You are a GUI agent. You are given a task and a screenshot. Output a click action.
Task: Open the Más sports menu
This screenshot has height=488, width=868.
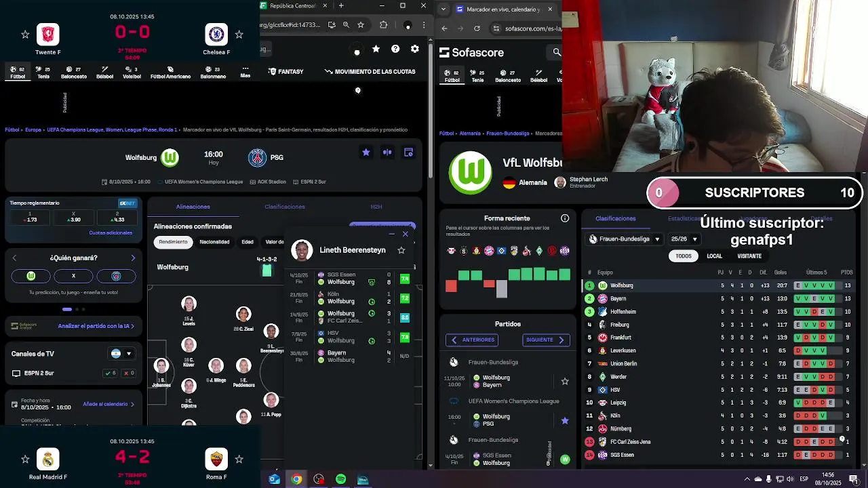[x=245, y=72]
